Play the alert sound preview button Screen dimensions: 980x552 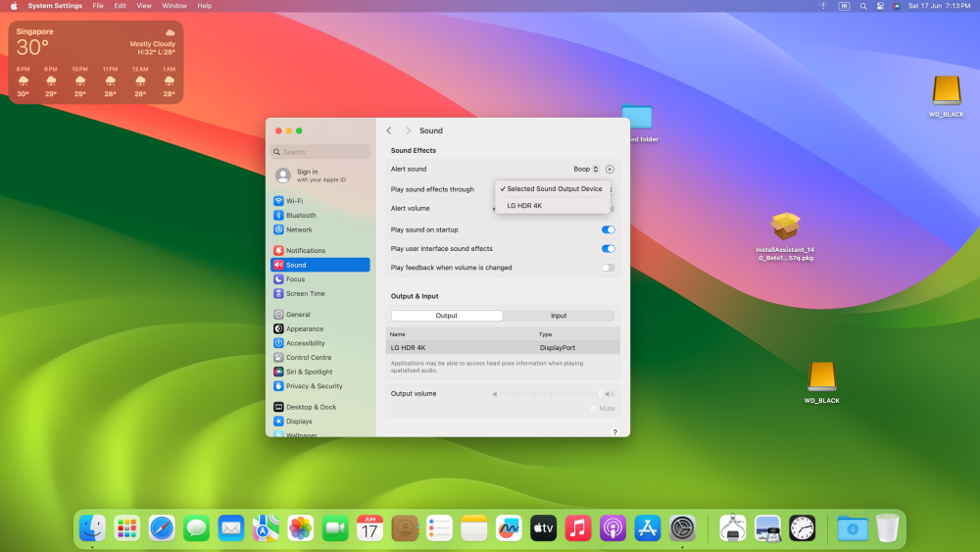point(610,169)
